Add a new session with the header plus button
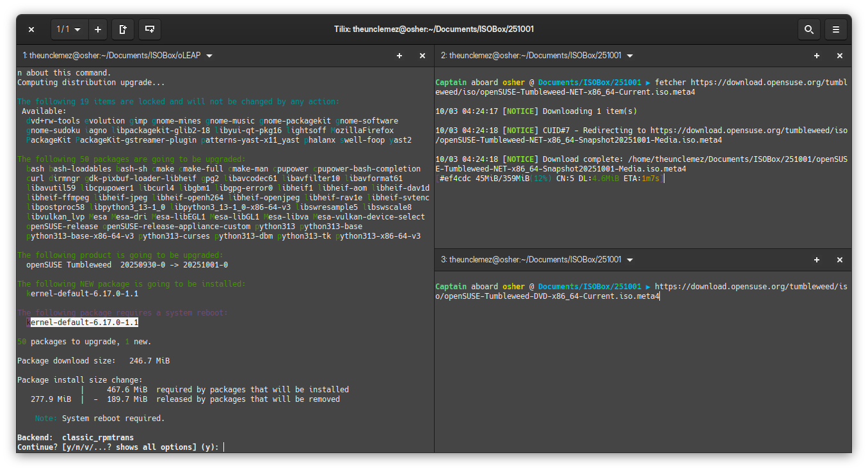 click(98, 29)
